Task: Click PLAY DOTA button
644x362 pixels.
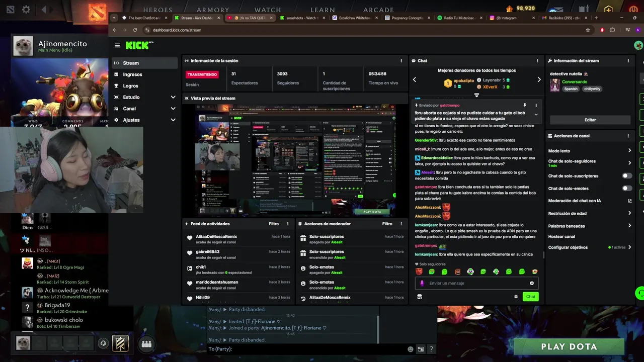Action: pyautogui.click(x=569, y=346)
